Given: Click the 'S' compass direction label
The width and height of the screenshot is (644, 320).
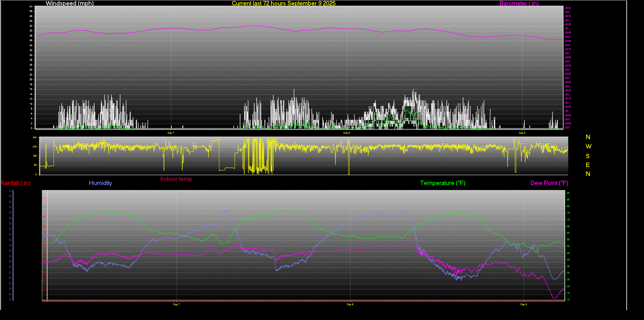Looking at the screenshot, I should click(x=588, y=156).
